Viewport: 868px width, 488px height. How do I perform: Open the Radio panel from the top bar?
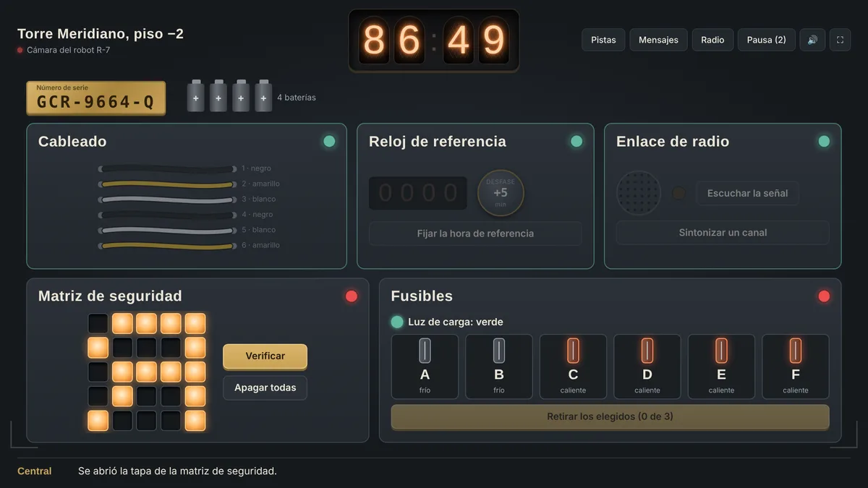coord(712,40)
